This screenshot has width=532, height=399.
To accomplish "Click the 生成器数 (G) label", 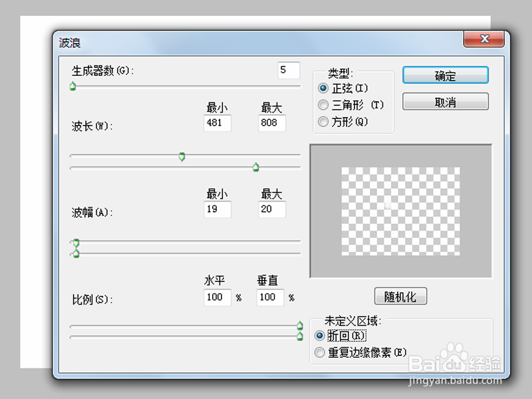I will click(103, 71).
